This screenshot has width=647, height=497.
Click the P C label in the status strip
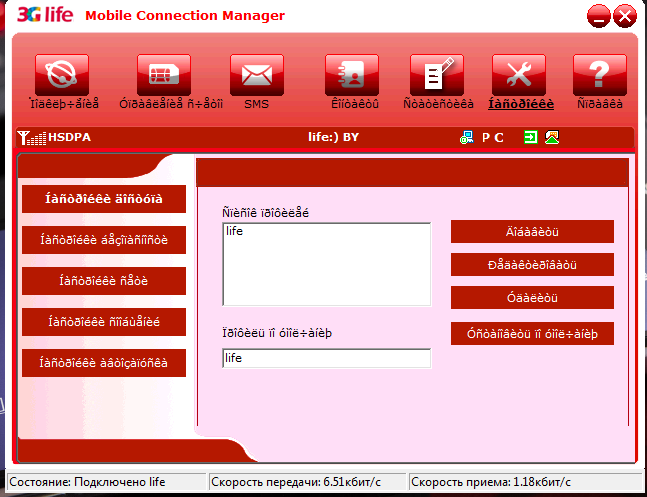[493, 137]
